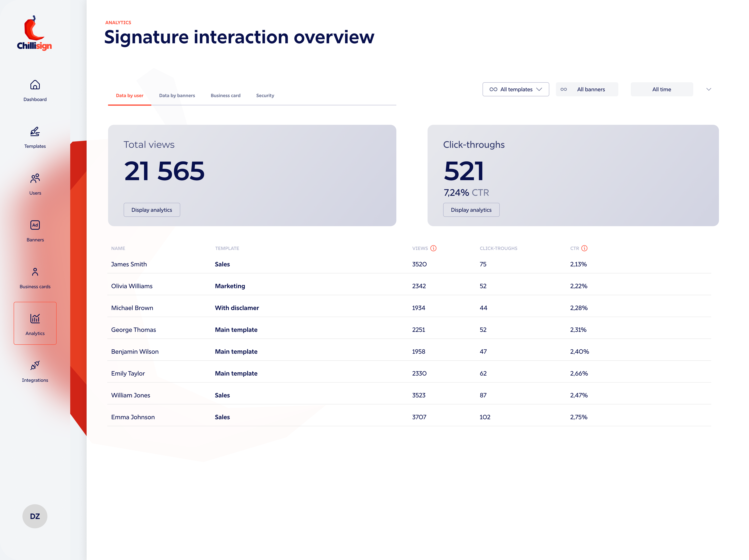
Task: Click the DZ user avatar
Action: (x=35, y=516)
